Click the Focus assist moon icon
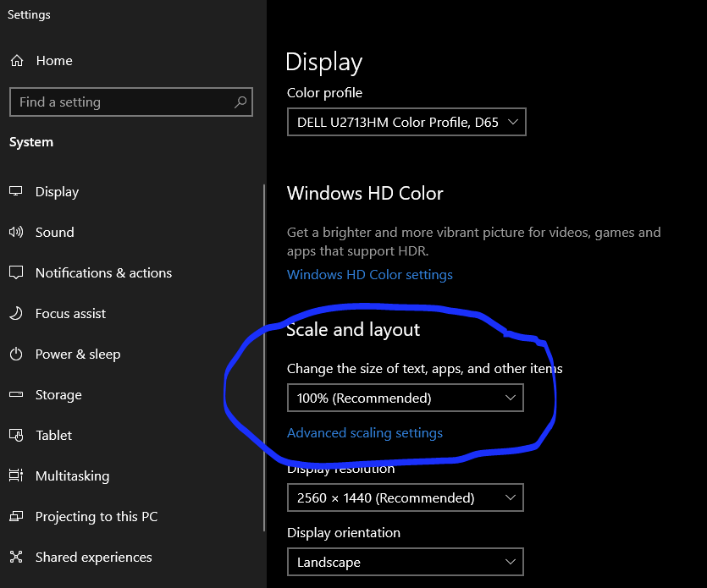 (16, 314)
